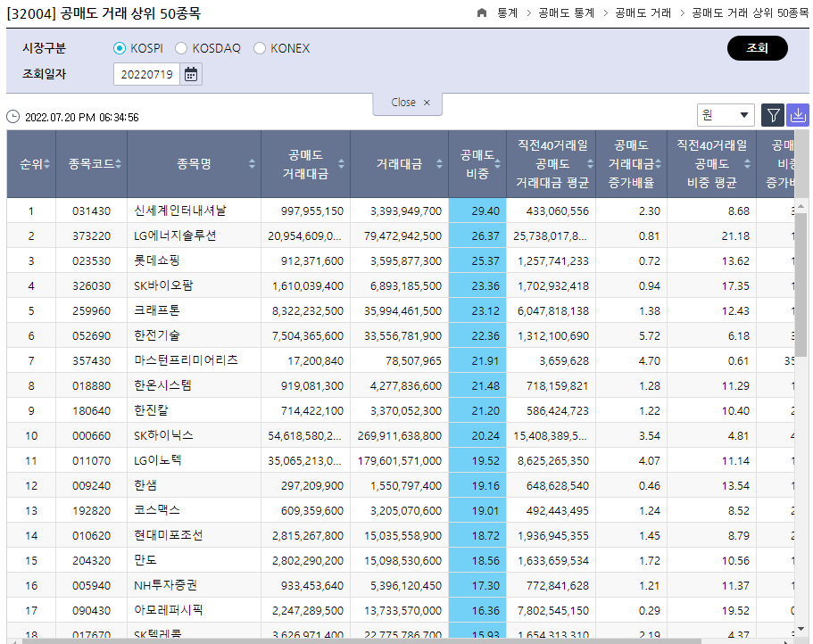Sort by 공매도 거래대금 증가배율 arrows
The height and width of the screenshot is (644, 813).
(658, 164)
